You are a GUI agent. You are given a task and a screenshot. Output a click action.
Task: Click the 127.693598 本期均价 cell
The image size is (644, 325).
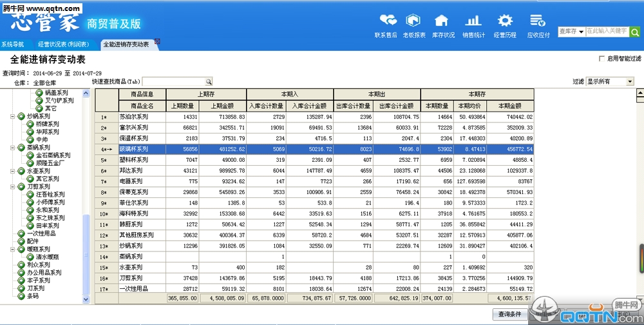pyautogui.click(x=470, y=181)
